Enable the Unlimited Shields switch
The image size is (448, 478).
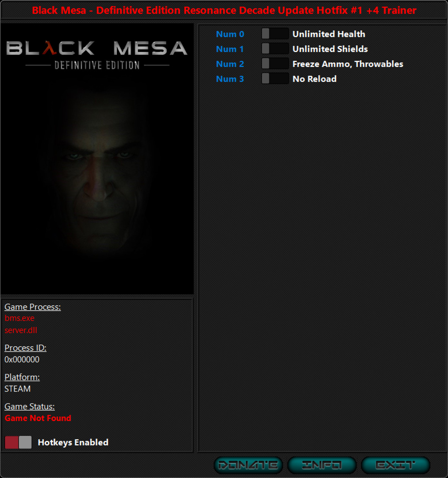pyautogui.click(x=275, y=49)
